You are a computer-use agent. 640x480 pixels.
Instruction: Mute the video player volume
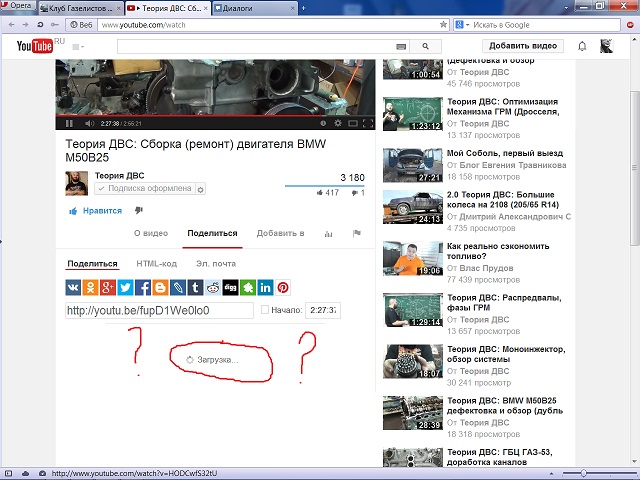(89, 123)
